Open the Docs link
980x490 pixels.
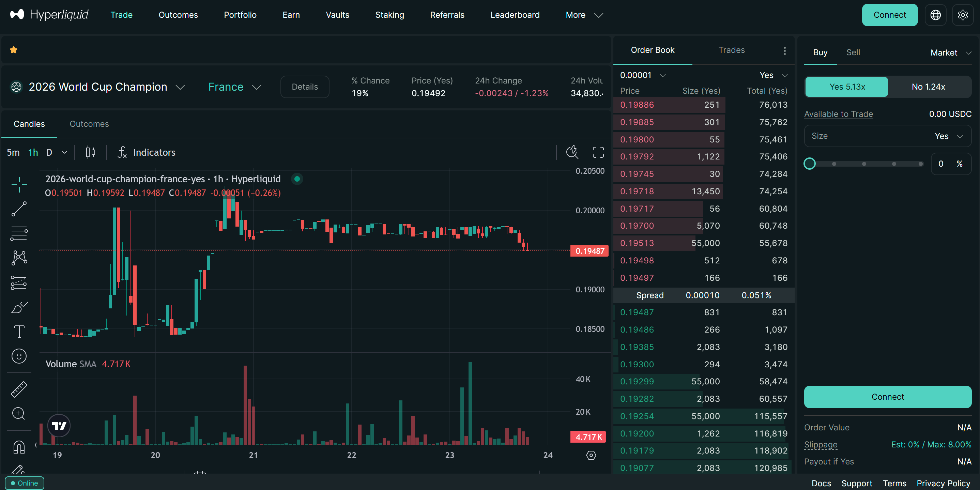point(821,483)
